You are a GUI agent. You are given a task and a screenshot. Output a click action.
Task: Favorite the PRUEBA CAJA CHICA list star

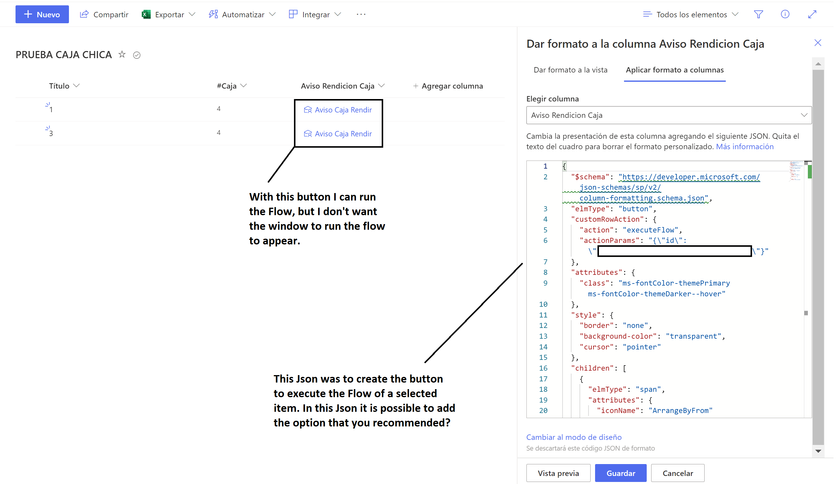122,54
